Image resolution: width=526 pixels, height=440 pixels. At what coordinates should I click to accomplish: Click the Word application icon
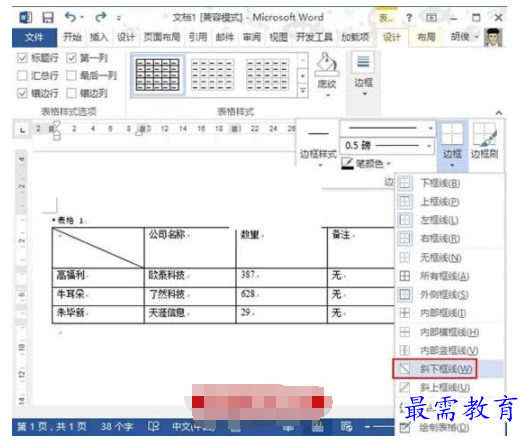click(x=25, y=17)
